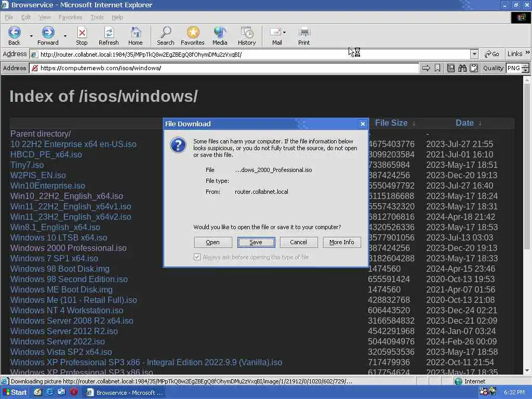Click the red Opera quick launch icon

(x=74, y=392)
